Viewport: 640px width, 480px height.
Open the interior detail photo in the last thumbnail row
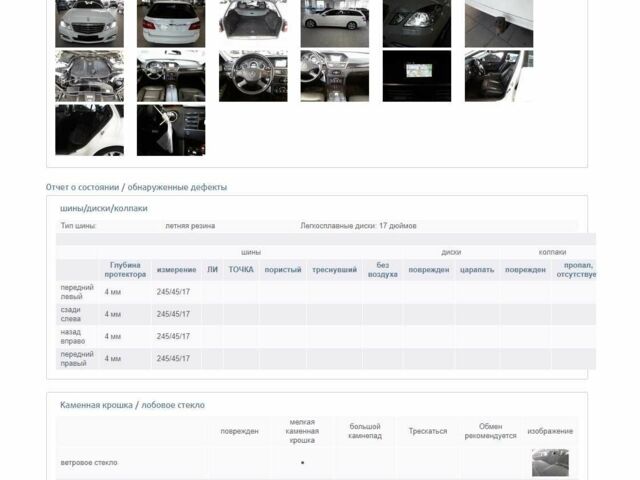171,130
